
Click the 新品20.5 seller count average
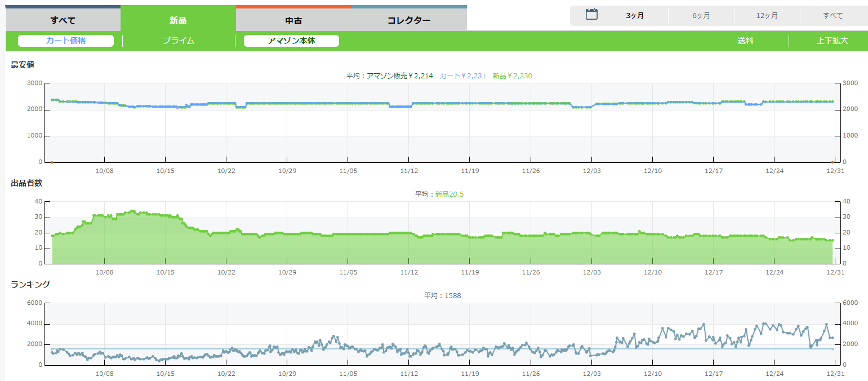pyautogui.click(x=449, y=194)
